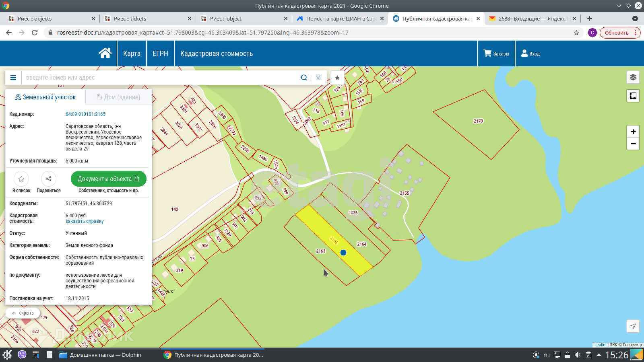Follow the заказать справку link
The height and width of the screenshot is (362, 644).
click(85, 221)
